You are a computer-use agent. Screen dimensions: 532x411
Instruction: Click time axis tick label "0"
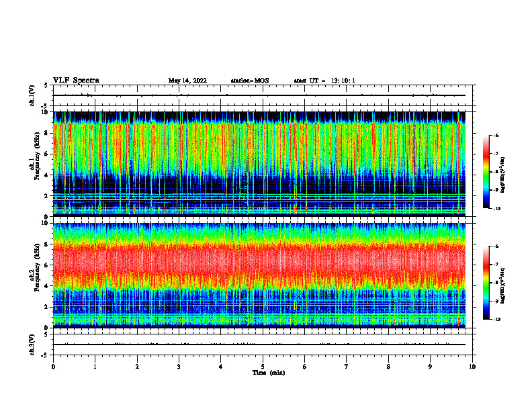point(53,367)
